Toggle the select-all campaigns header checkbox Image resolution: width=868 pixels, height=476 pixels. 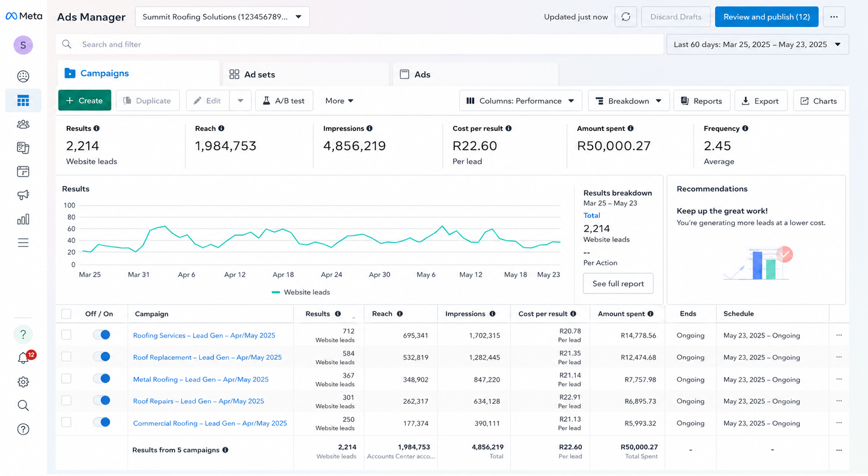(x=66, y=314)
